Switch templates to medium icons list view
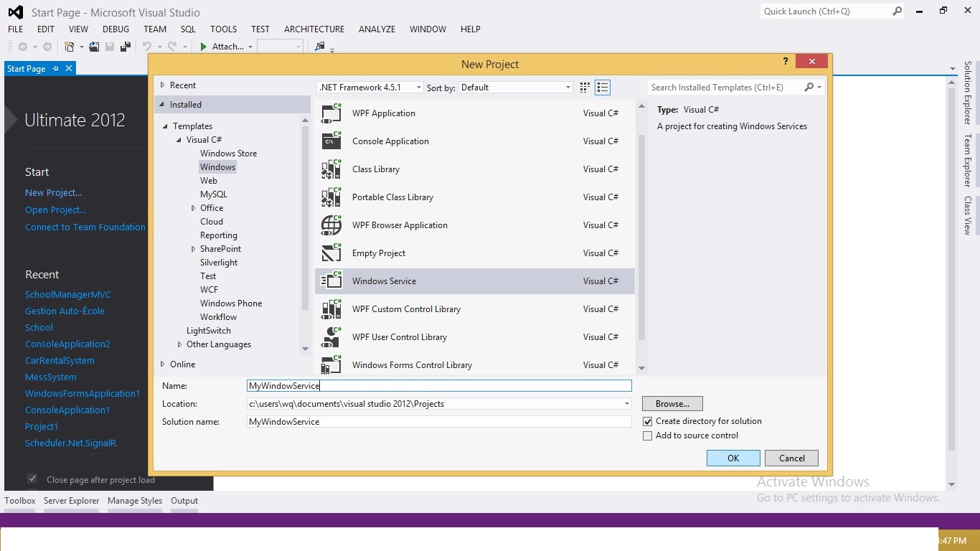The image size is (980, 551). tap(603, 88)
